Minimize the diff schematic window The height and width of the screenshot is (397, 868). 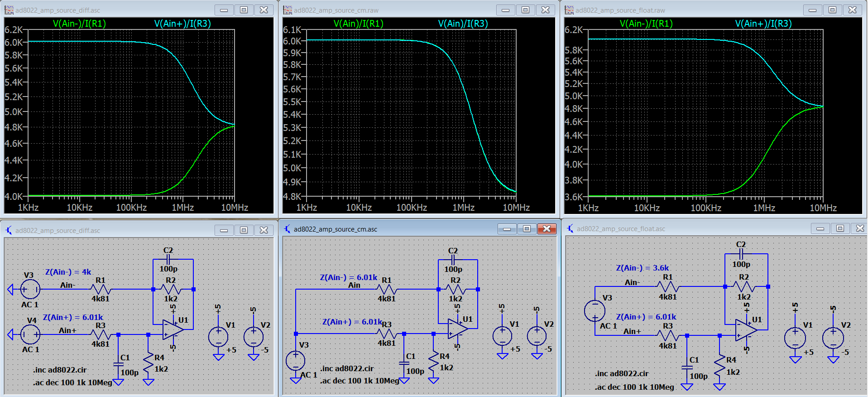[x=224, y=230]
